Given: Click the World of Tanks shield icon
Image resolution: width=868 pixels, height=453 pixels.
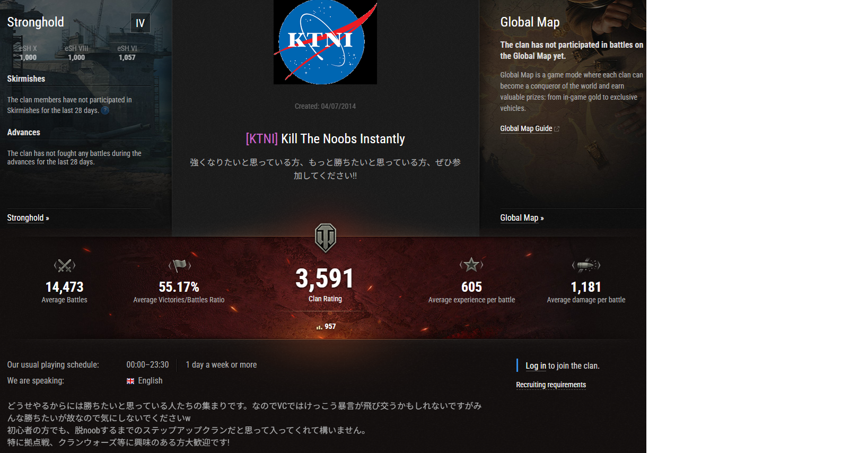Looking at the screenshot, I should tap(325, 237).
